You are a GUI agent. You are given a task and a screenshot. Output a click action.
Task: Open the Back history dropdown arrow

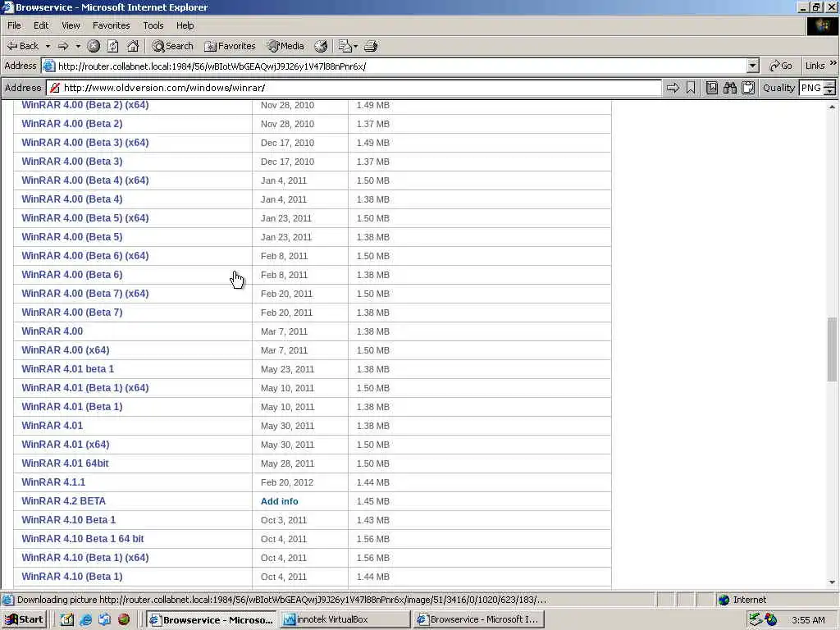(x=48, y=46)
